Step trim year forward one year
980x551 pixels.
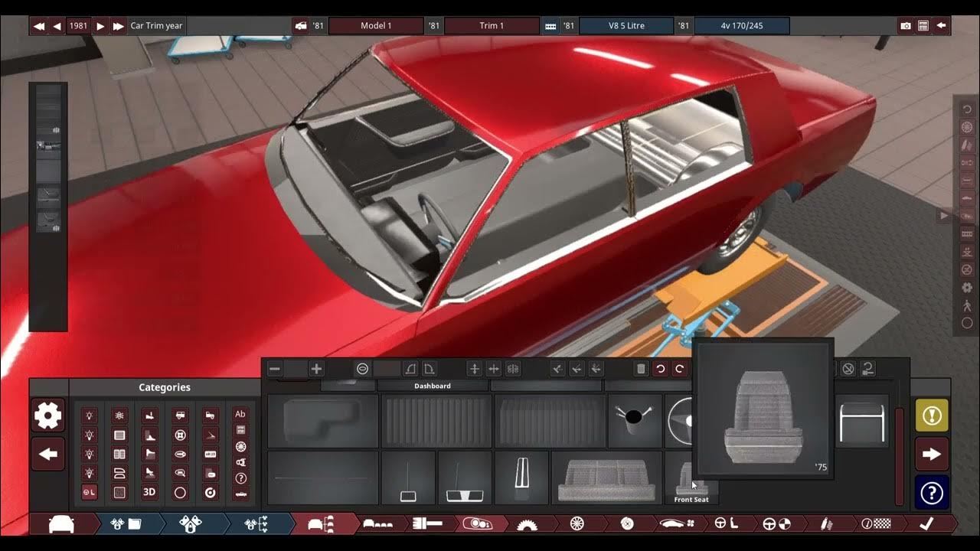click(x=100, y=25)
